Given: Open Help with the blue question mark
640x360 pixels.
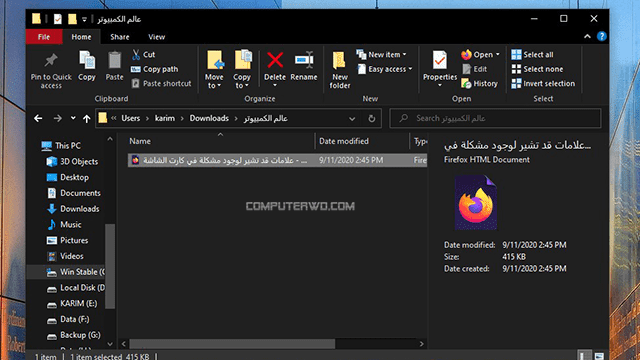Looking at the screenshot, I should pos(602,36).
